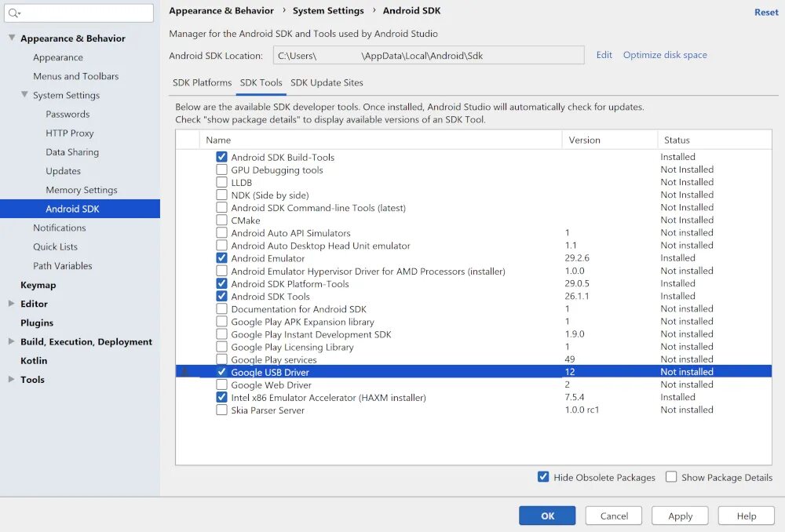Enable the Google Play services package
785x532 pixels.
click(221, 359)
